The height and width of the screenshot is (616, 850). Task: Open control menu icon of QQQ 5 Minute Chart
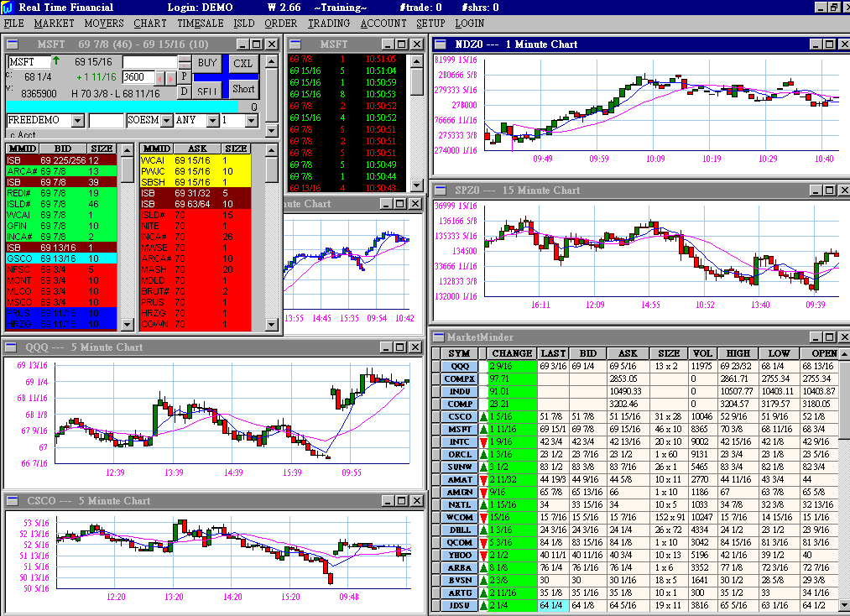point(12,347)
